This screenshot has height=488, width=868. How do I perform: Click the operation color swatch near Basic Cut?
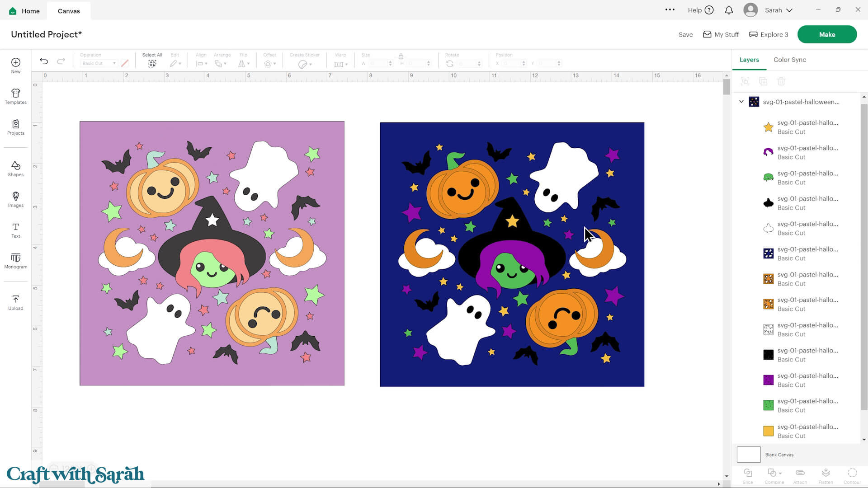coord(125,63)
